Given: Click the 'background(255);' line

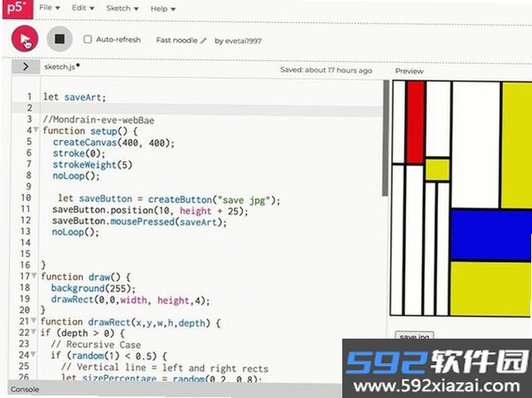Looking at the screenshot, I should [x=93, y=288].
